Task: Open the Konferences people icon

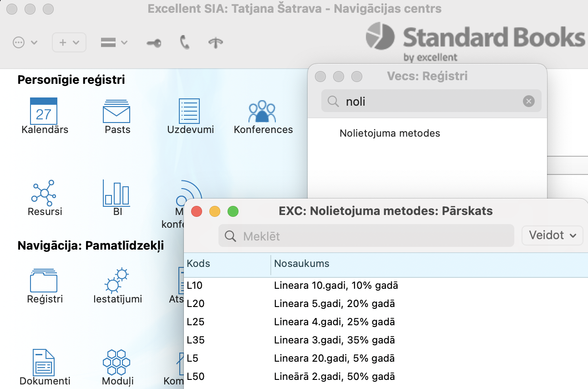Action: [x=262, y=111]
